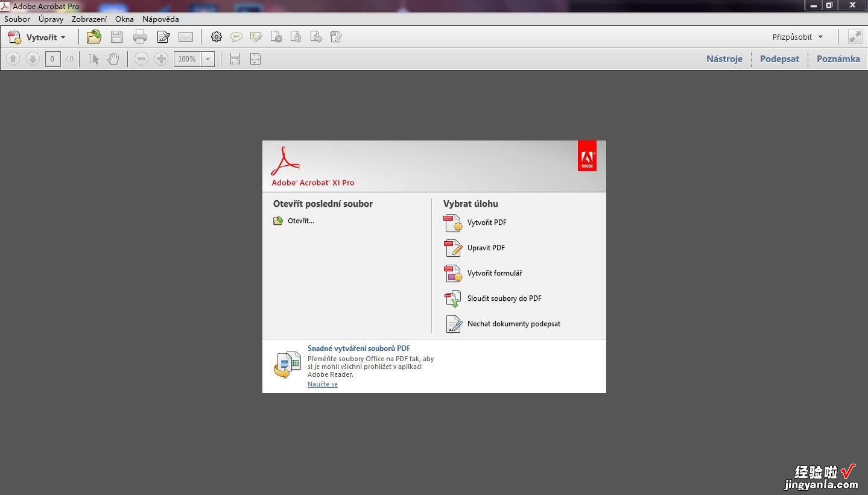Viewport: 868px width, 495px height.
Task: Click the Vytvořit PDF task icon
Action: point(453,223)
